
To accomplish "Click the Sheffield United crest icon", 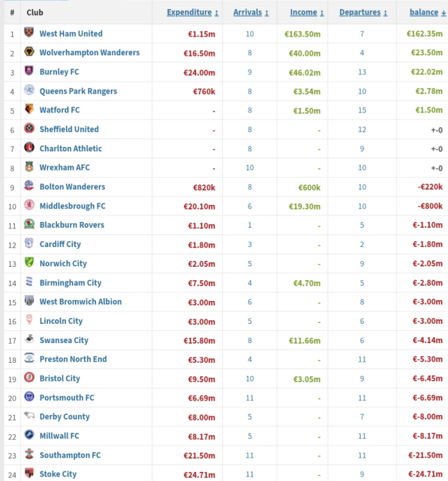I will click(x=29, y=128).
